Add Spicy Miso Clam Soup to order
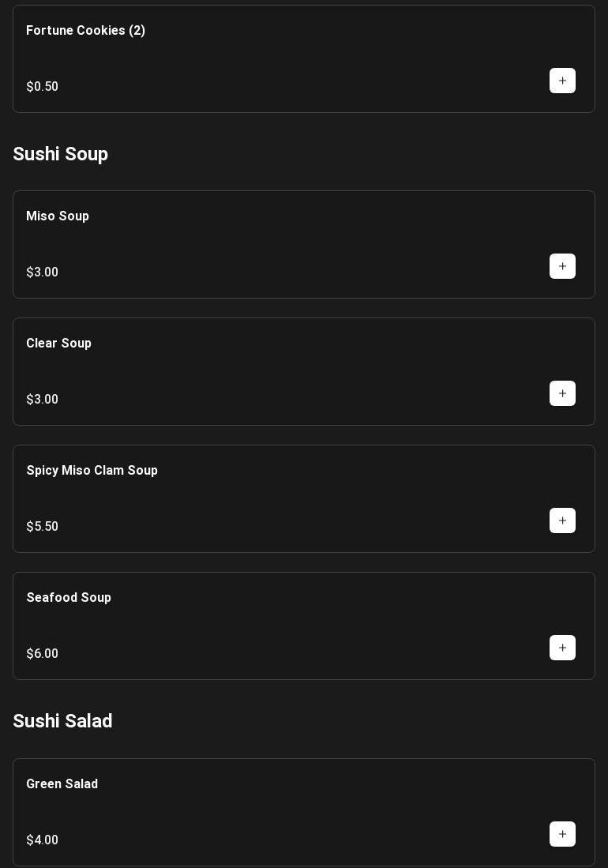608x868 pixels. coord(562,520)
